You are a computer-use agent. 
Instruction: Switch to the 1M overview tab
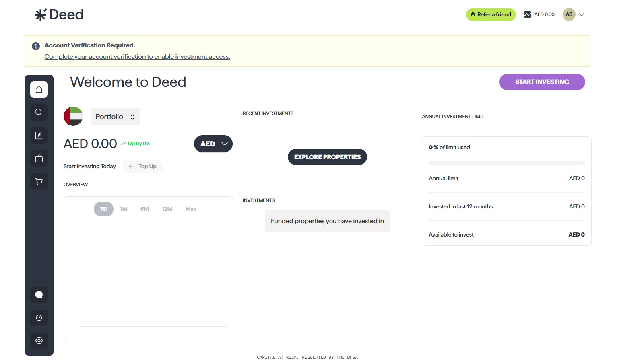[x=124, y=209]
